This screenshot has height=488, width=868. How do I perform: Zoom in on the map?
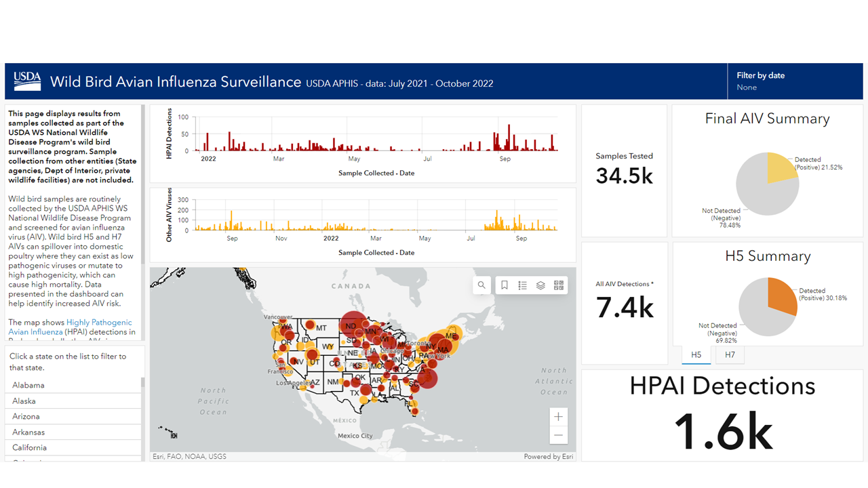(x=558, y=417)
